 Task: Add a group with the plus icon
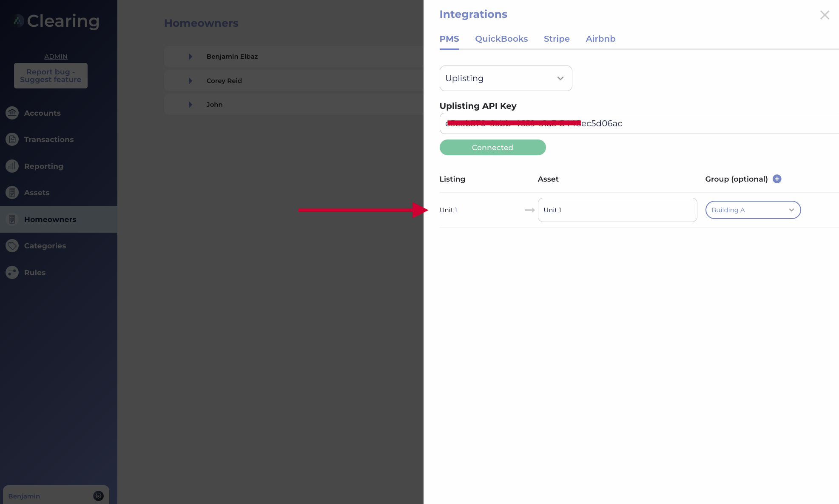[777, 179]
